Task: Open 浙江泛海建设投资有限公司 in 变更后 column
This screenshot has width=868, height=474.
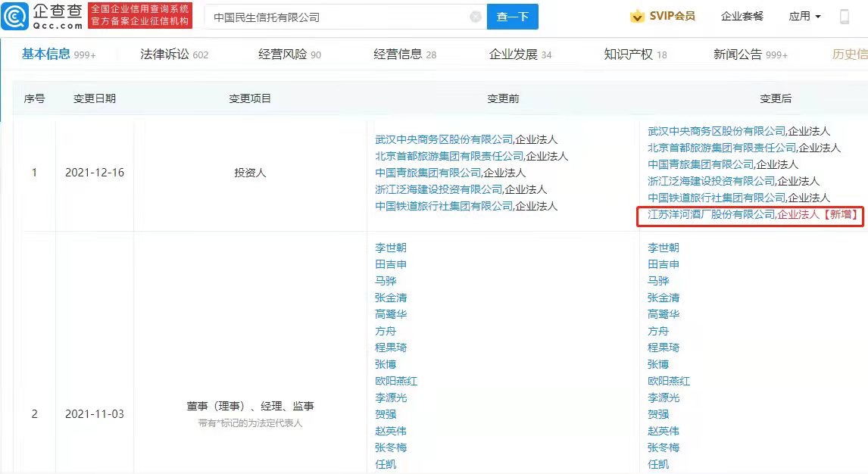Action: tap(710, 182)
